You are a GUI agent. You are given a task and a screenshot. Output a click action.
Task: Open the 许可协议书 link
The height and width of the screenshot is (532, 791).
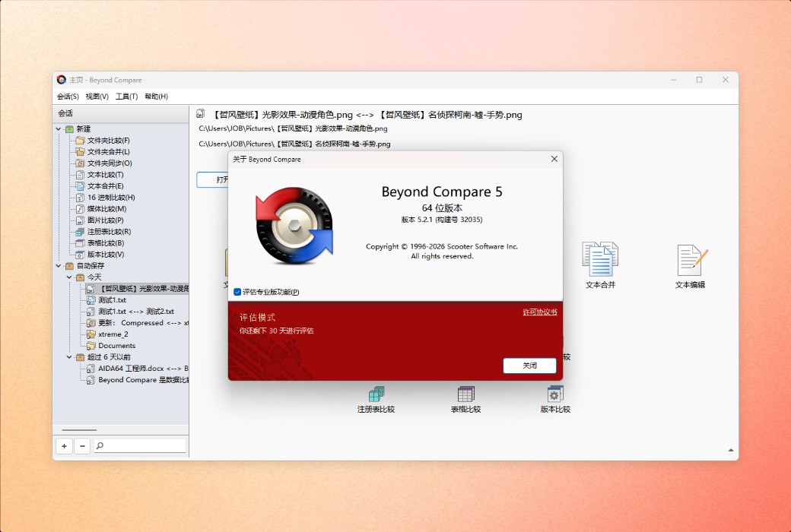(x=540, y=312)
